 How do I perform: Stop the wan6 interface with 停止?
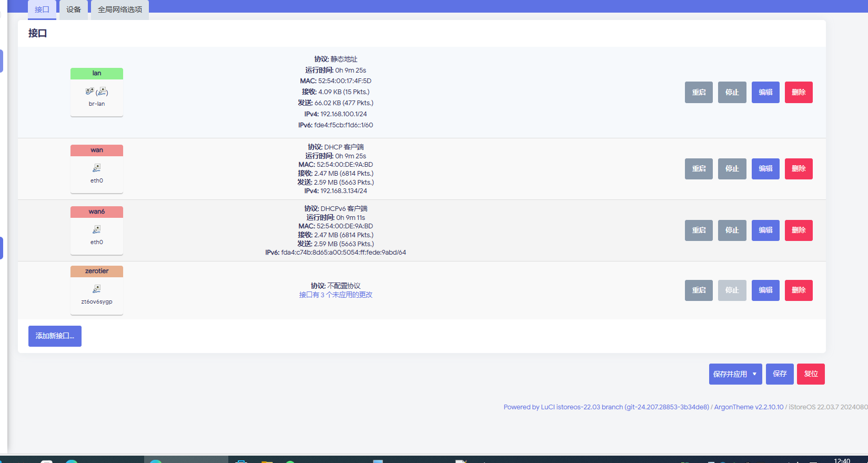732,230
